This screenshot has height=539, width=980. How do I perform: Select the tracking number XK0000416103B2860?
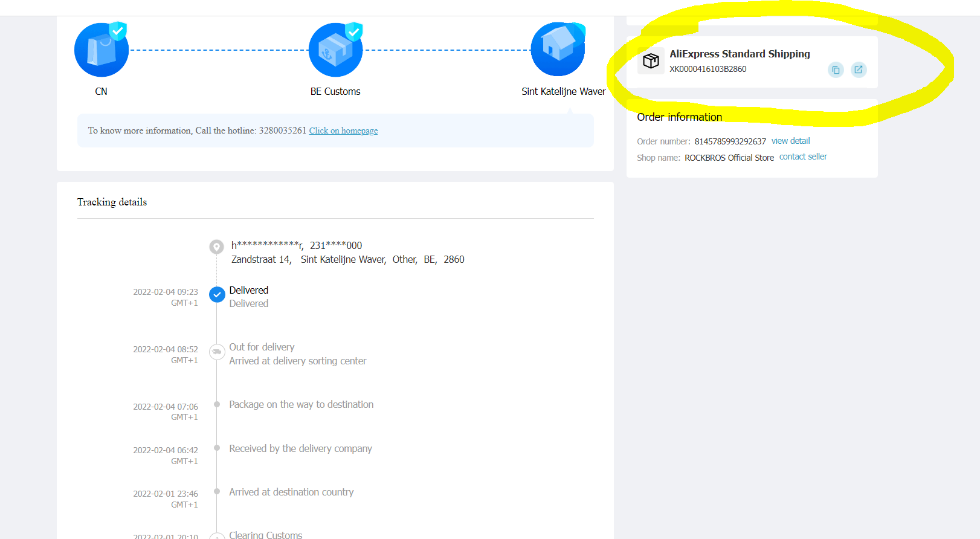click(708, 69)
